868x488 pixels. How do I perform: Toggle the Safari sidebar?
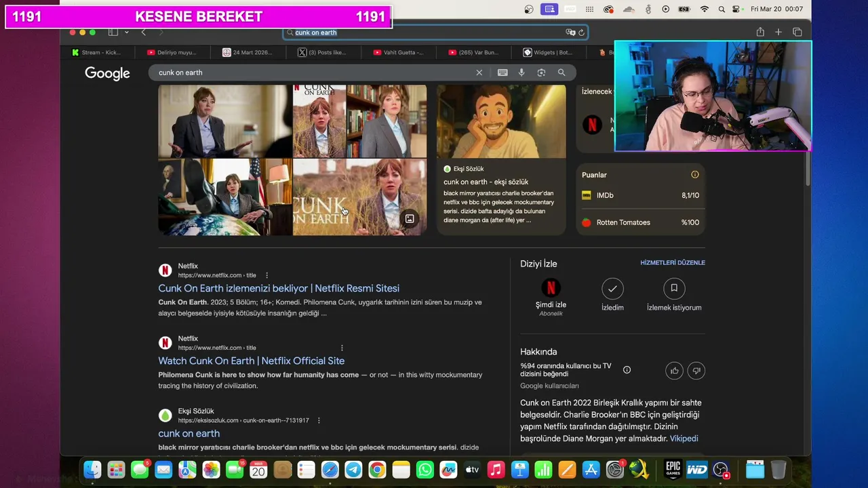point(113,32)
